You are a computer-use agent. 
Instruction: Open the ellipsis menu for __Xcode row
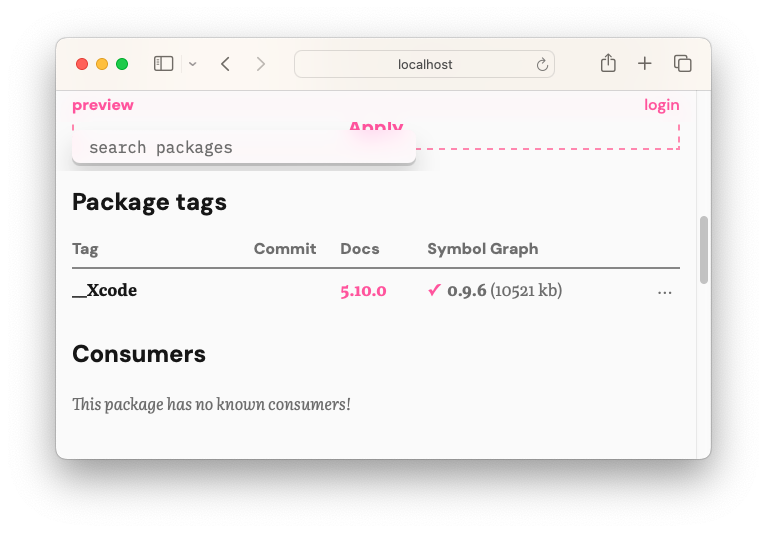coord(664,292)
